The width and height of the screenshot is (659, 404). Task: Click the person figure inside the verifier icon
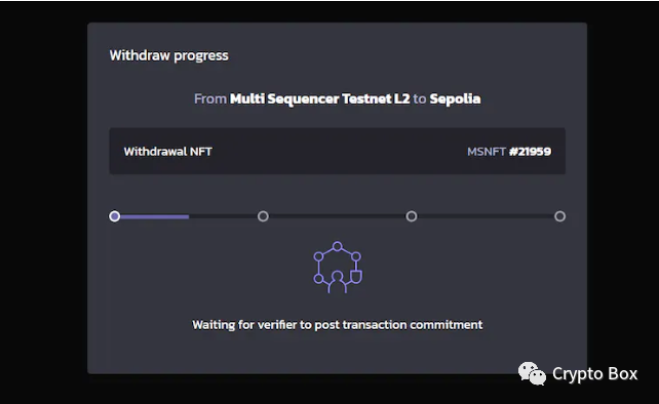coord(337,282)
